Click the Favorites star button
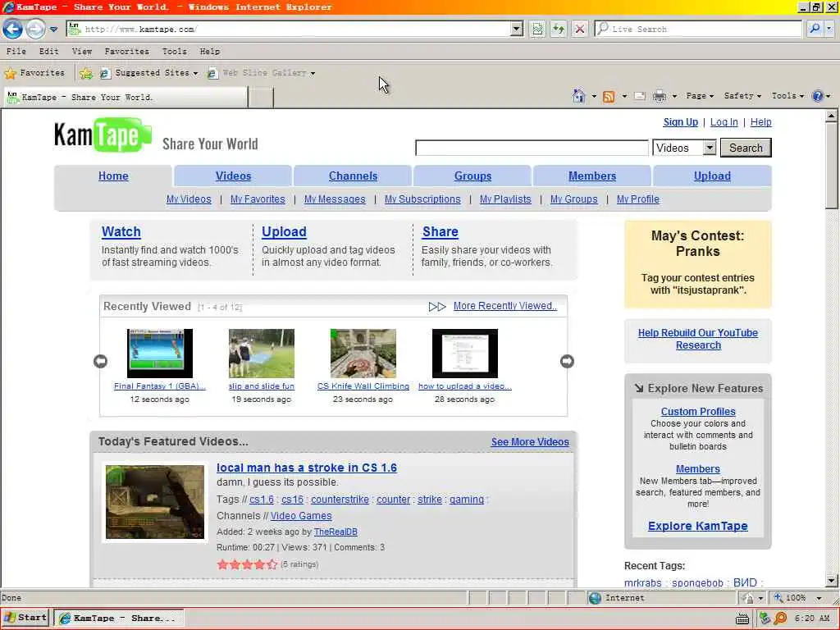 [x=34, y=73]
